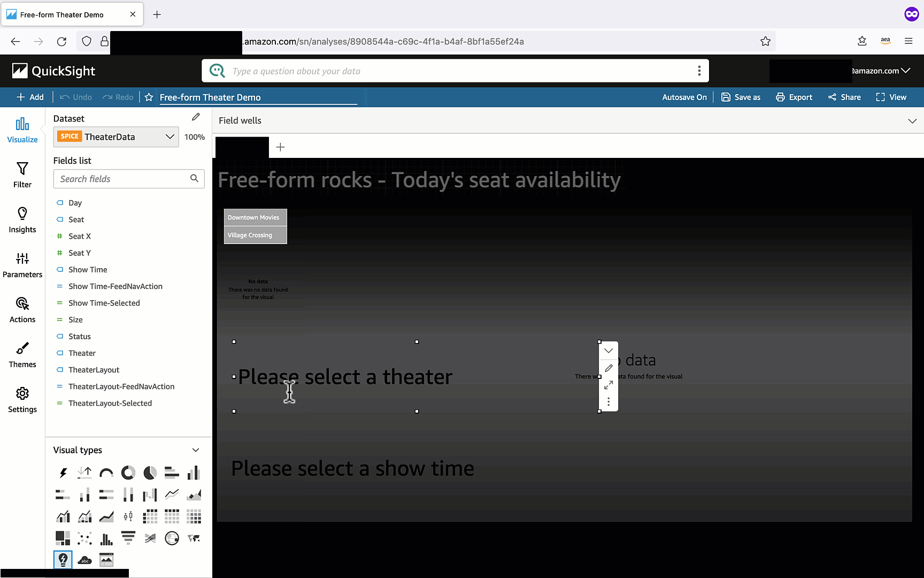Click Save as
Viewport: 924px width, 578px height.
pos(741,97)
